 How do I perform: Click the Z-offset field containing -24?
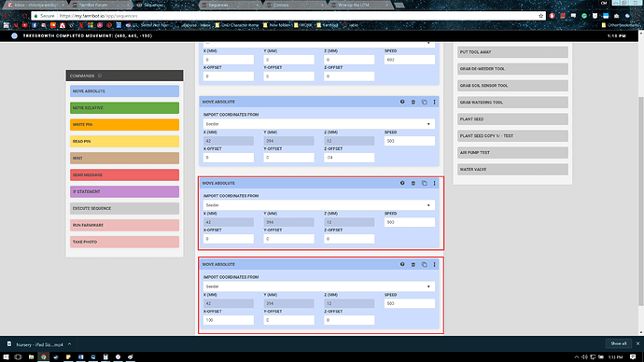pyautogui.click(x=349, y=158)
